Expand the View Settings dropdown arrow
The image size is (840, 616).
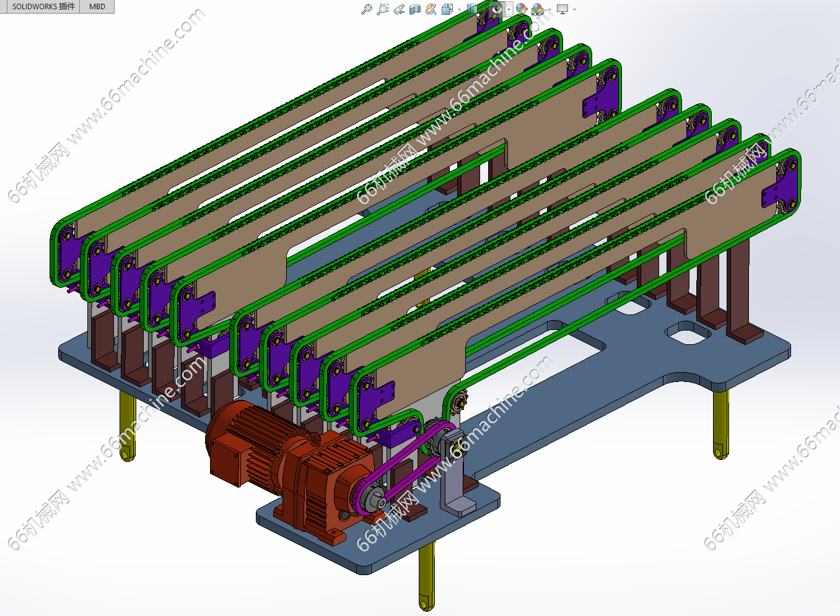click(x=574, y=9)
